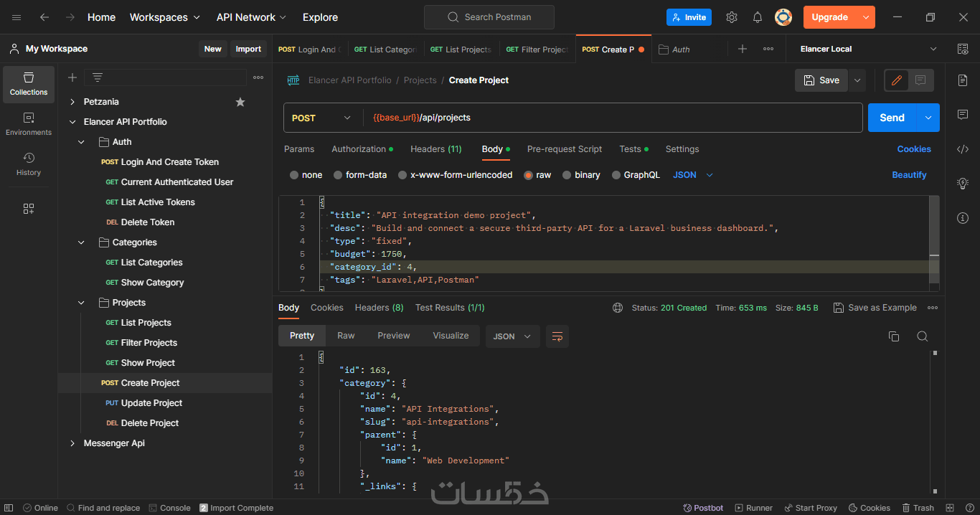Image resolution: width=980 pixels, height=515 pixels.
Task: Open the code snippet panel icon
Action: (963, 149)
